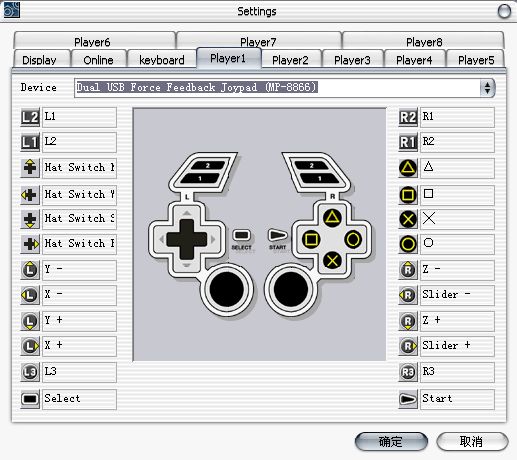Open the Player8 tab
Screen dimensions: 517x460
tap(423, 40)
